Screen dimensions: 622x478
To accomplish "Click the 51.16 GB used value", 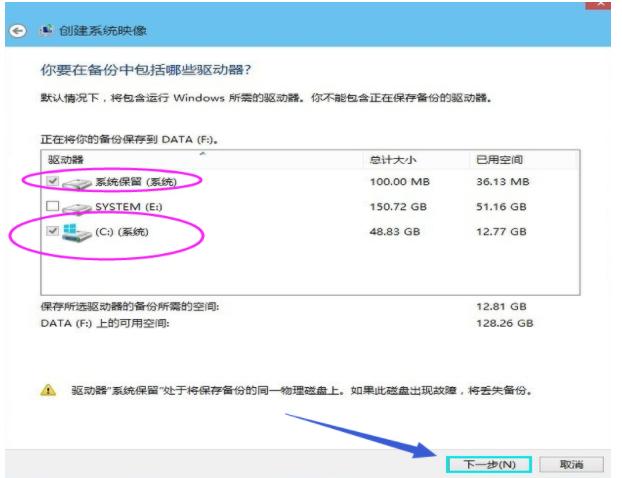I will [501, 207].
